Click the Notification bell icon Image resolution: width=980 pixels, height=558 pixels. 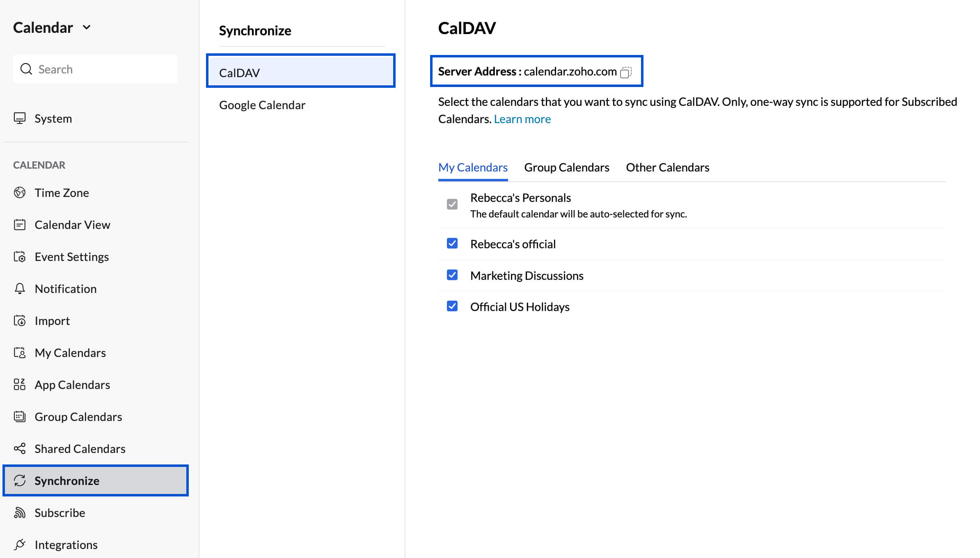click(x=20, y=288)
